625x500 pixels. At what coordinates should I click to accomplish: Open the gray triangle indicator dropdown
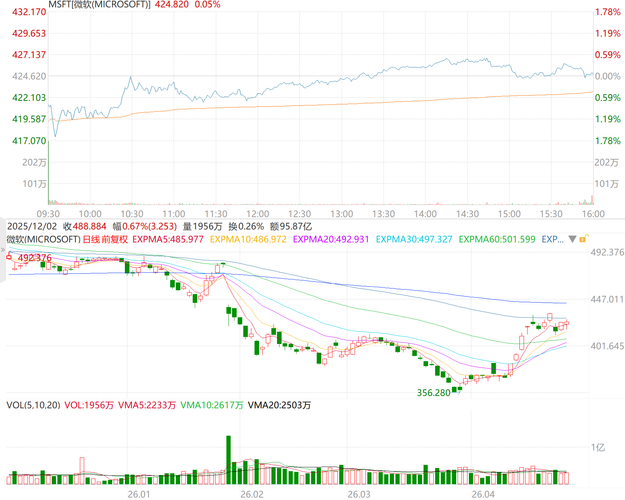pyautogui.click(x=572, y=239)
